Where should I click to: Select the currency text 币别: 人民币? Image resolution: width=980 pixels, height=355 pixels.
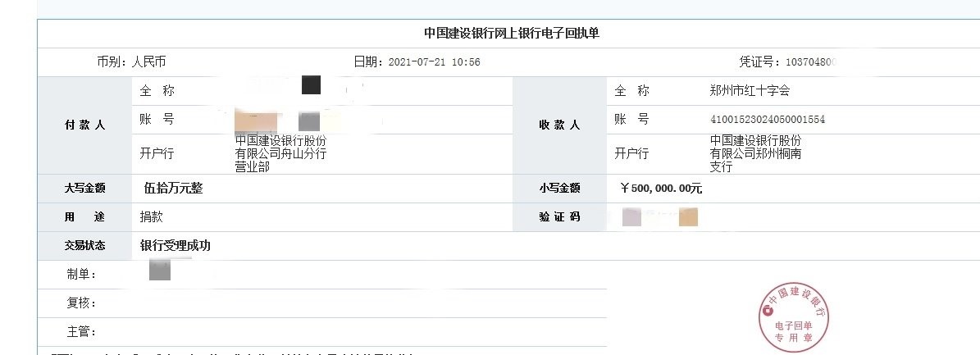pos(131,61)
